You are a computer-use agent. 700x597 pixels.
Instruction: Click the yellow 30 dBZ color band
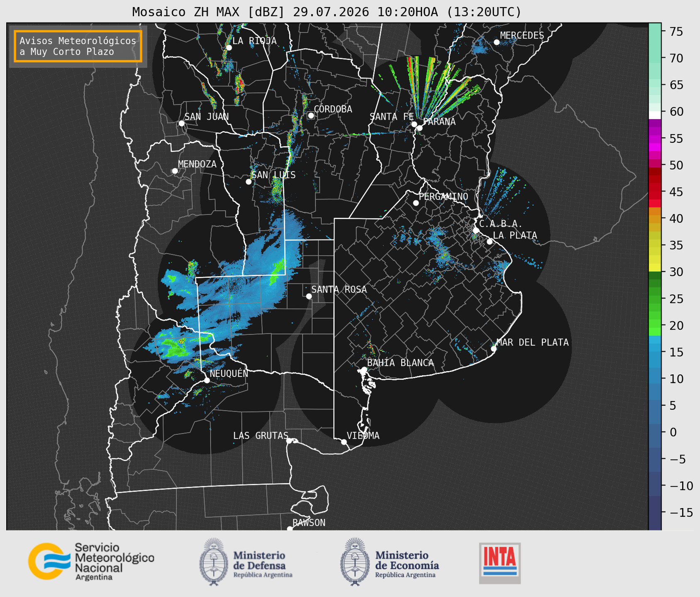coord(655,268)
